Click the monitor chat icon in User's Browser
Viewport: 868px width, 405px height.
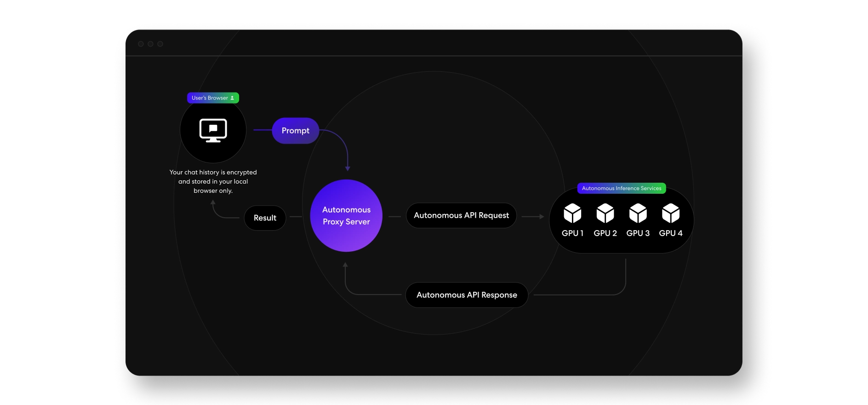coord(213,131)
